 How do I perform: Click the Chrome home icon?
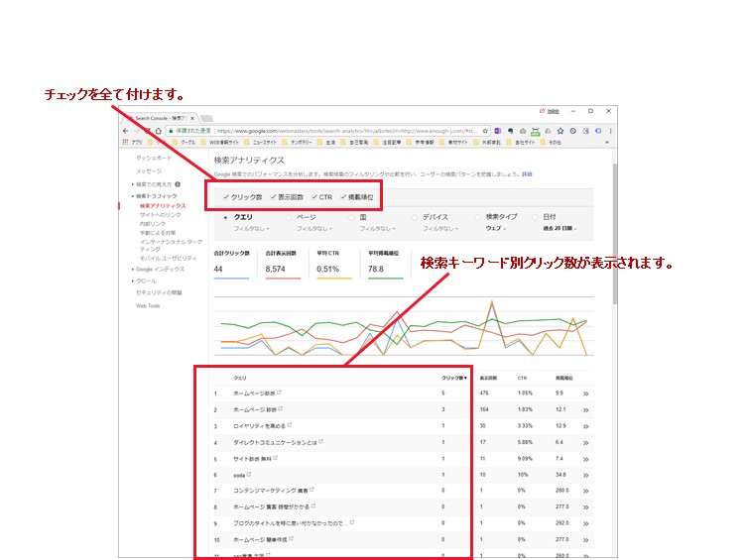(x=158, y=131)
